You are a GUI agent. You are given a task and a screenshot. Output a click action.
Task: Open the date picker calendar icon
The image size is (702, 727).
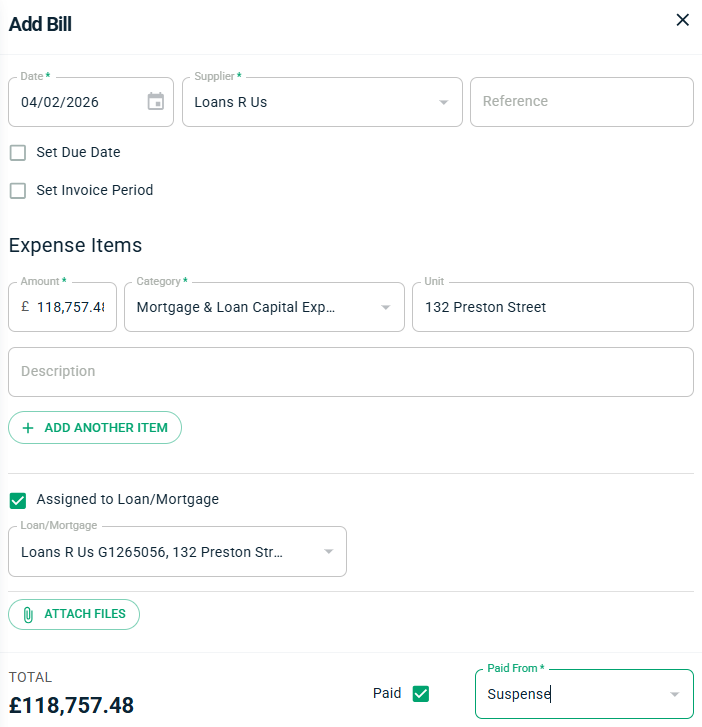coord(156,101)
